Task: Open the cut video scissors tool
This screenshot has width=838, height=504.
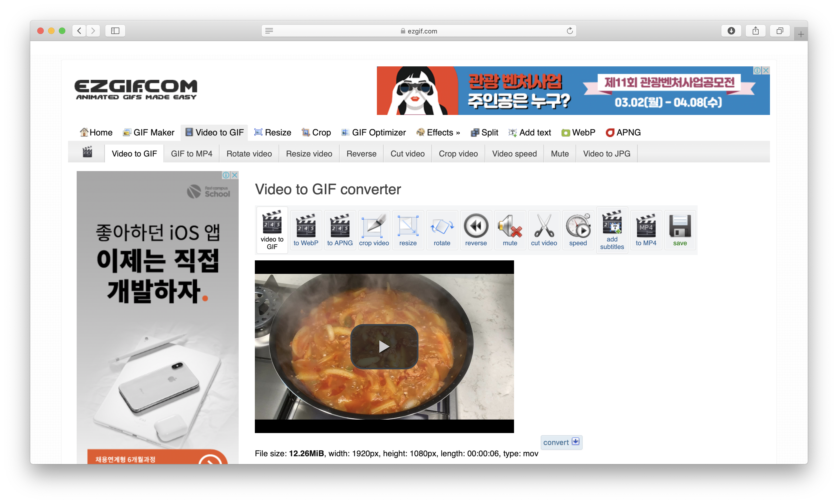Action: point(544,230)
